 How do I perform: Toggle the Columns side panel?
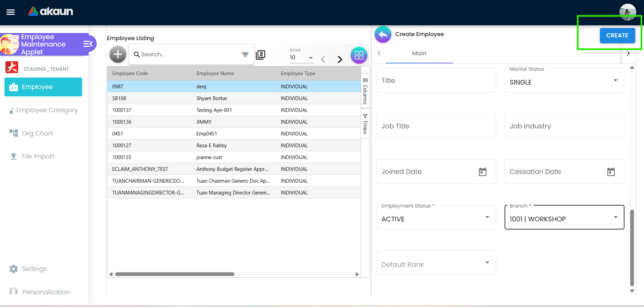[365, 91]
